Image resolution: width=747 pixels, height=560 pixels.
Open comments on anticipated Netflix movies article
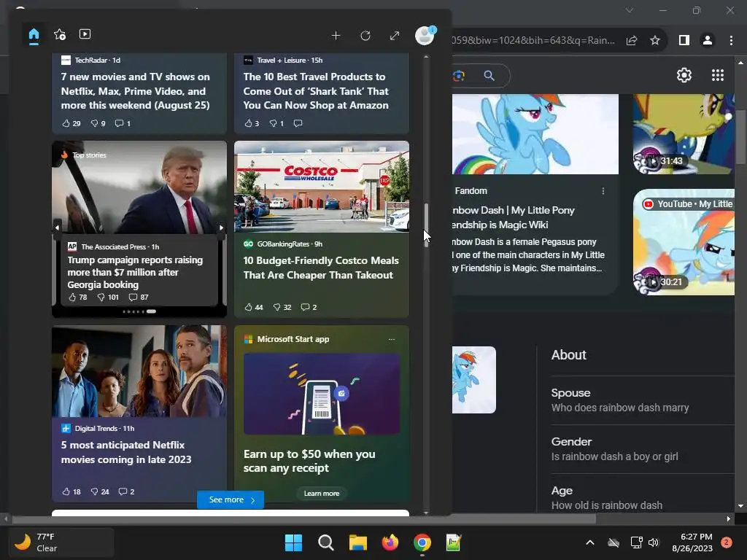(127, 491)
